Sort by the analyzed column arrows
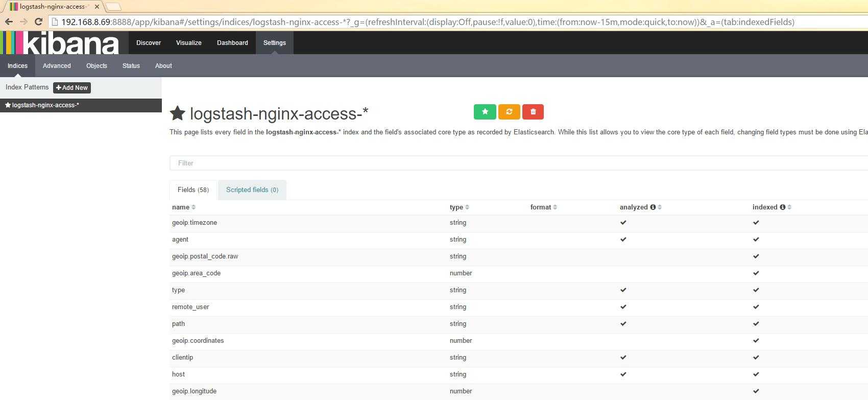Screen dimensions: 868x400 [x=660, y=207]
